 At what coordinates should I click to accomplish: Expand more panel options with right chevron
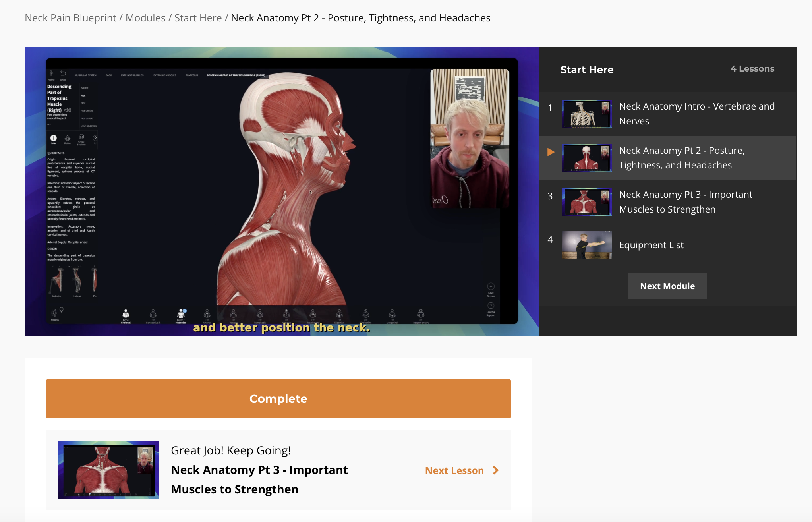(95, 138)
